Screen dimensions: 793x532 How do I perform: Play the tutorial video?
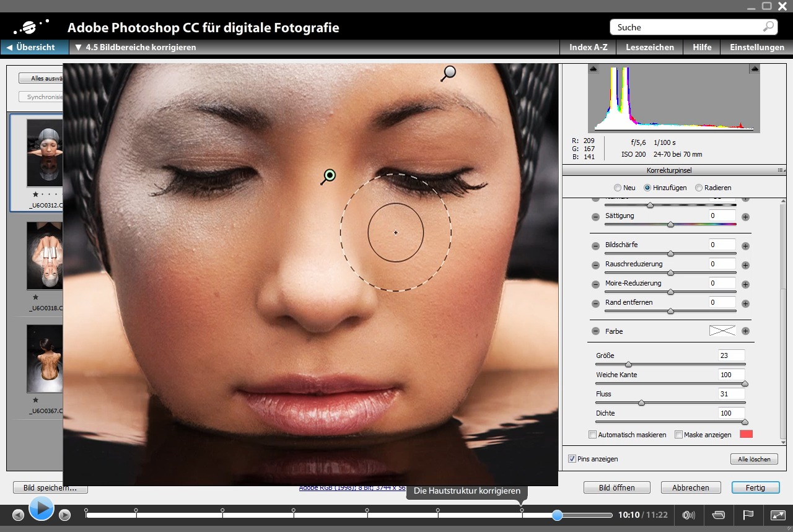(41, 508)
